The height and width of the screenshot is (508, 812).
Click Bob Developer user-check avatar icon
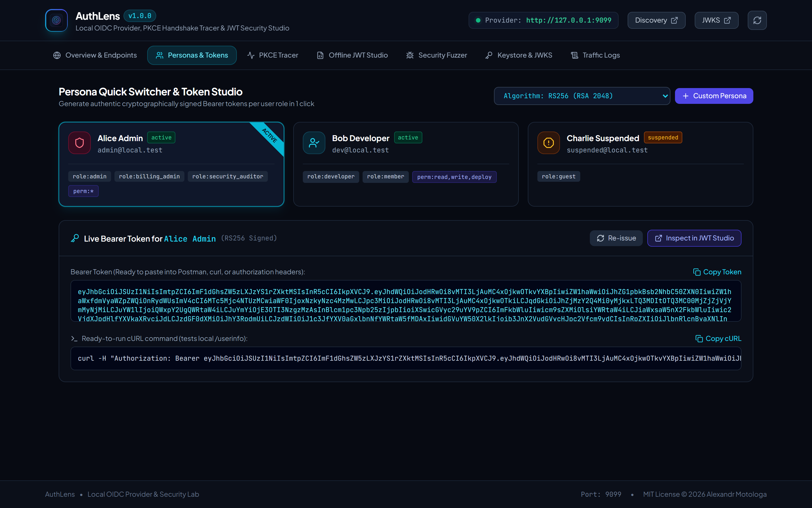(x=314, y=143)
